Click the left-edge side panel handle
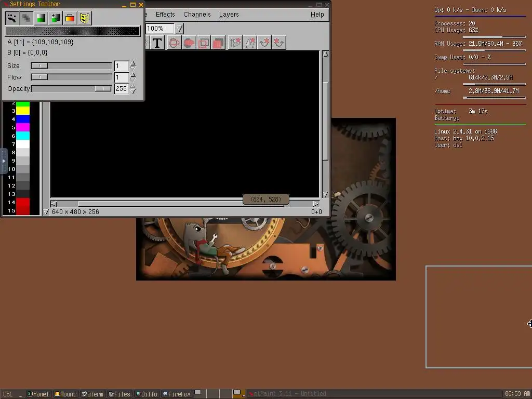532x399 pixels. click(4, 161)
